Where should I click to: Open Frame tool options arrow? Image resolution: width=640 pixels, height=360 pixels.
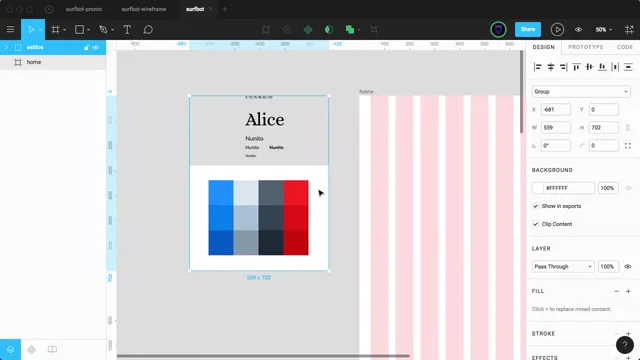[x=64, y=30]
